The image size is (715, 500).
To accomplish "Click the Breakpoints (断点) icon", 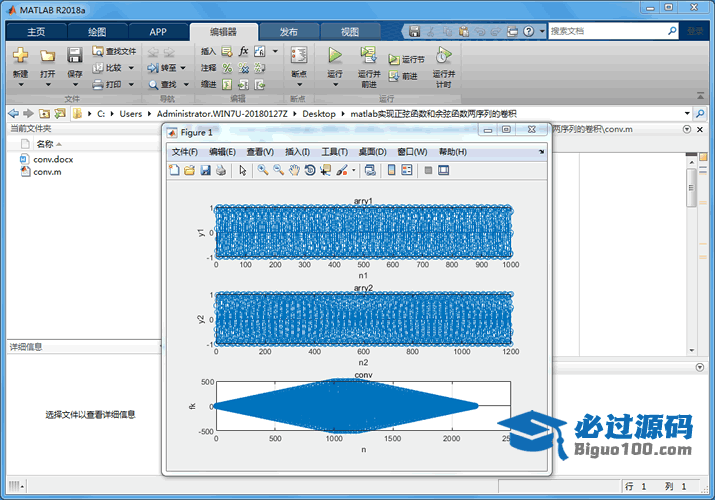I will (299, 56).
